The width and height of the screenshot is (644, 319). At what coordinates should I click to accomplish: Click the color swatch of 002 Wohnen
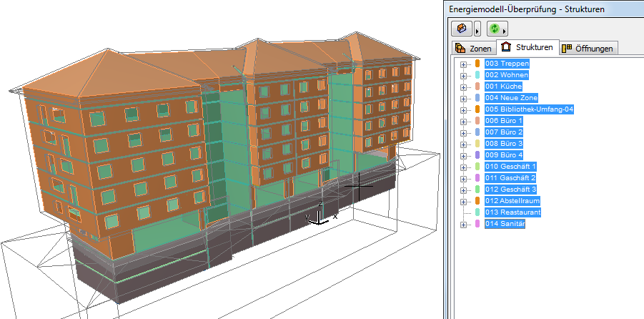click(x=477, y=75)
